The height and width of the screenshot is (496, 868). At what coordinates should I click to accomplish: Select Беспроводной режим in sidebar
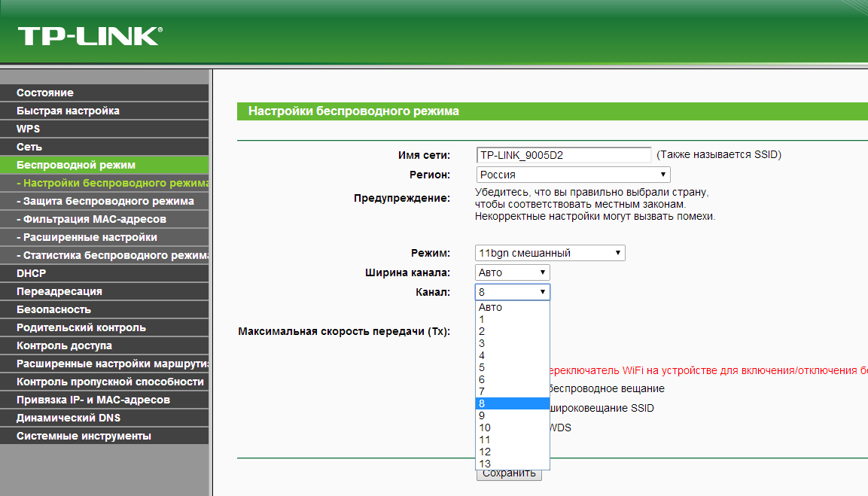click(104, 165)
